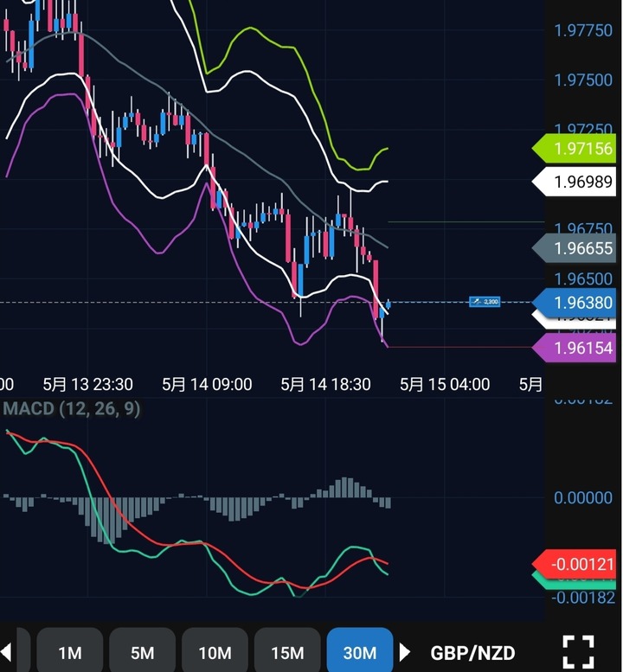Tap the blue 1.96380 current price label
This screenshot has height=672, width=623.
[575, 303]
